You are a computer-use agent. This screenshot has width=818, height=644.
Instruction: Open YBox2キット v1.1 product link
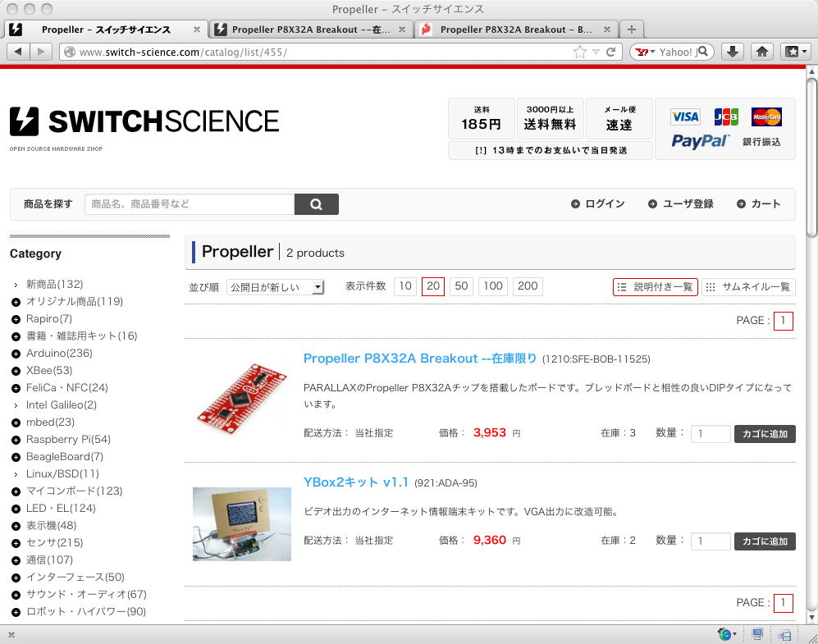click(x=356, y=482)
